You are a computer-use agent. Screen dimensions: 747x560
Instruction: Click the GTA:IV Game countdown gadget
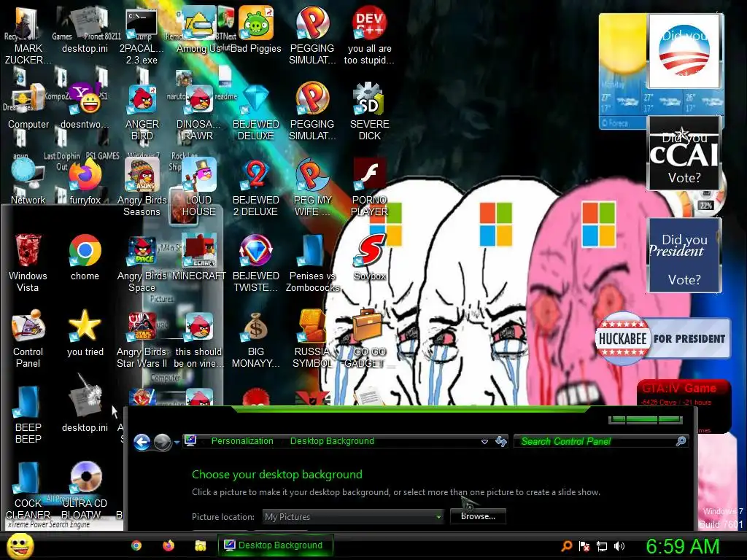pos(683,405)
